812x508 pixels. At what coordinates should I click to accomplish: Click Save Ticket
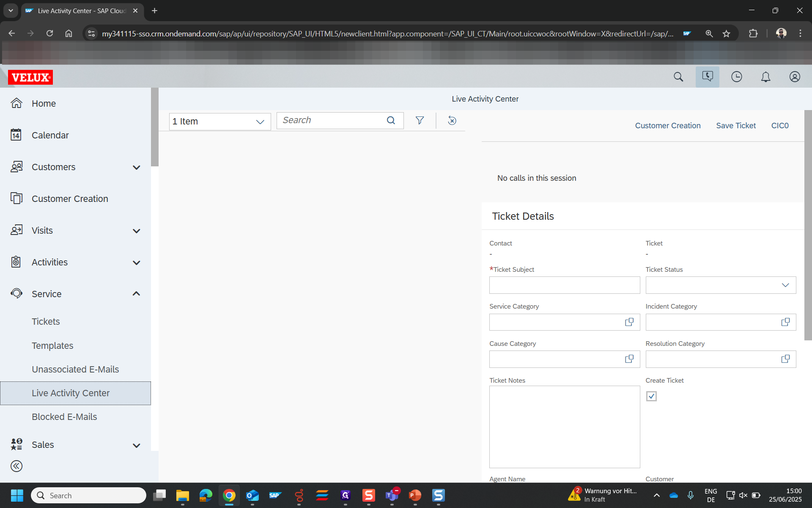(736, 126)
